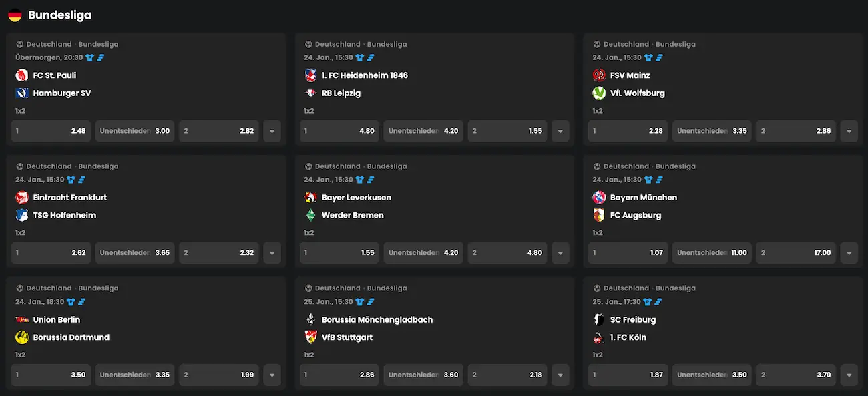Click the jersey icon on the St. Pauli match

pos(89,57)
